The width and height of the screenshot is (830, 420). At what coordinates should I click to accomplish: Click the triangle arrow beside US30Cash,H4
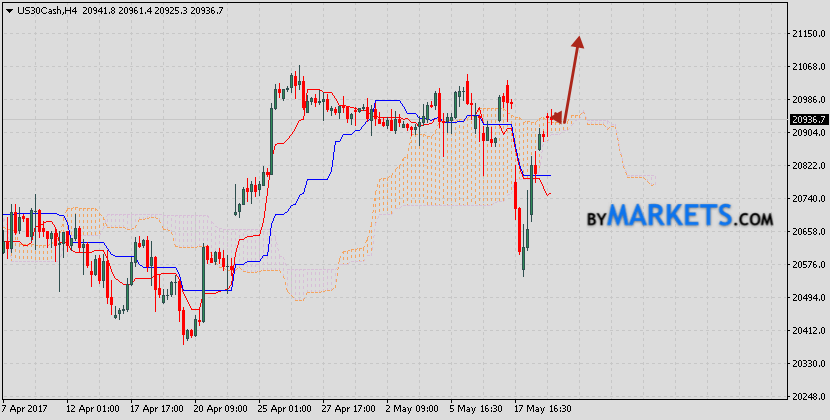[7, 8]
